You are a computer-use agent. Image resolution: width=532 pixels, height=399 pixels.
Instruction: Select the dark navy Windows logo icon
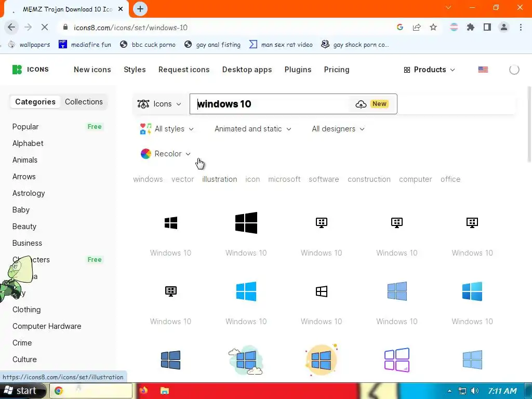(x=170, y=360)
